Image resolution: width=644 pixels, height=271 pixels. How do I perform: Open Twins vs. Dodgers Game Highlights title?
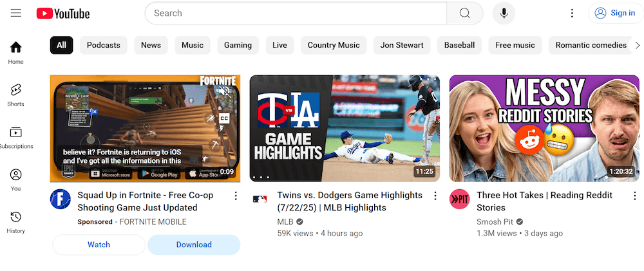pos(350,201)
